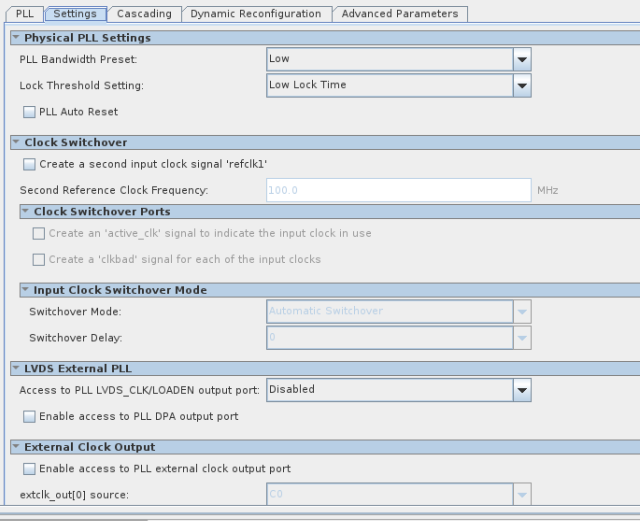Image resolution: width=640 pixels, height=521 pixels.
Task: Enable access to PLL external clock output port
Action: click(29, 468)
